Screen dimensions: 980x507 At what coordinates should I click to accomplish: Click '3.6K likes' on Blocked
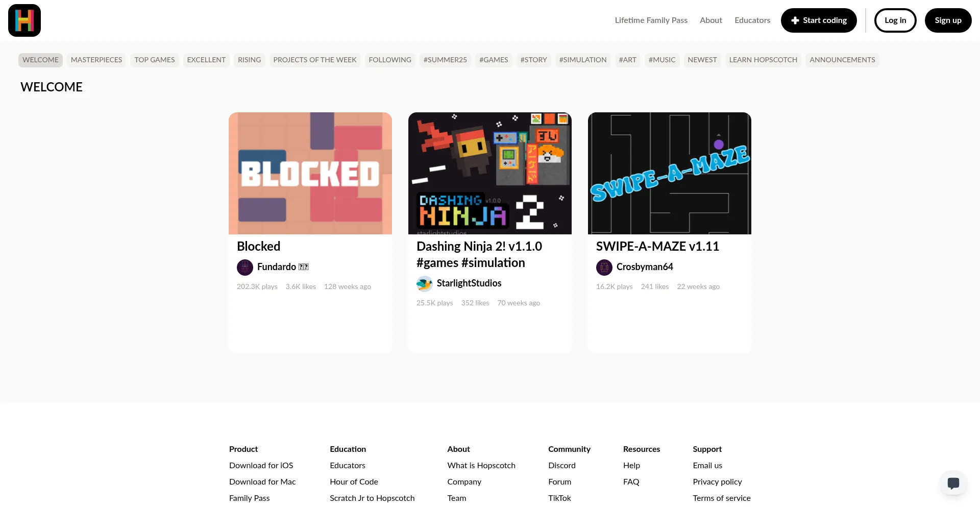301,287
